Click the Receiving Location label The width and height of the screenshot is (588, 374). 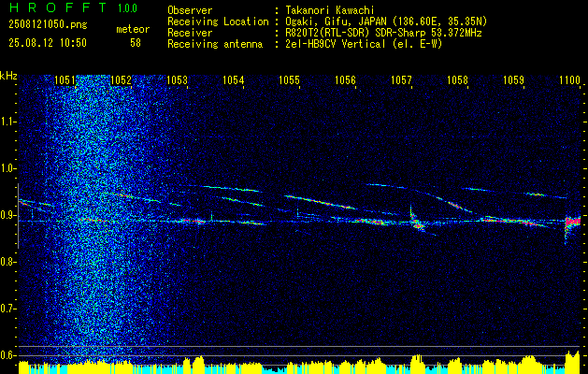coord(218,22)
